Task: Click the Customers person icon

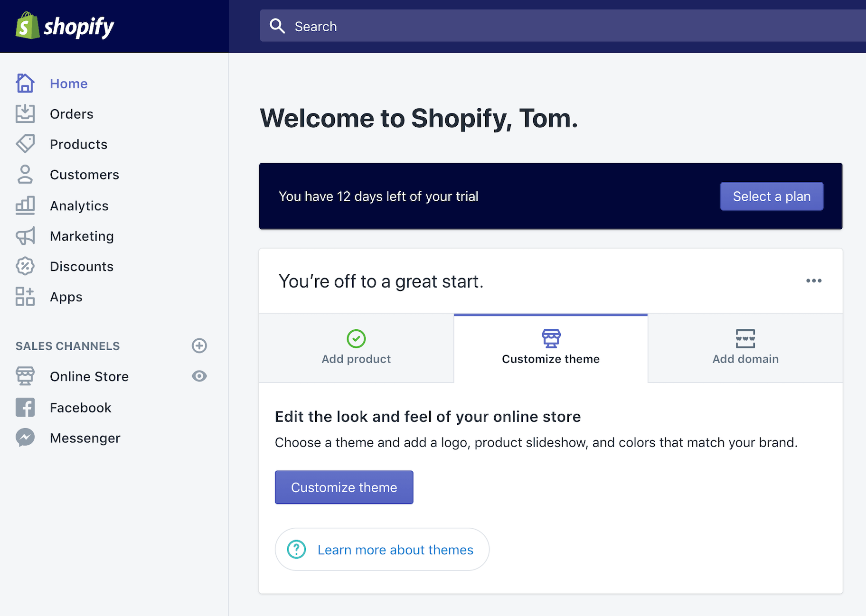Action: (25, 174)
